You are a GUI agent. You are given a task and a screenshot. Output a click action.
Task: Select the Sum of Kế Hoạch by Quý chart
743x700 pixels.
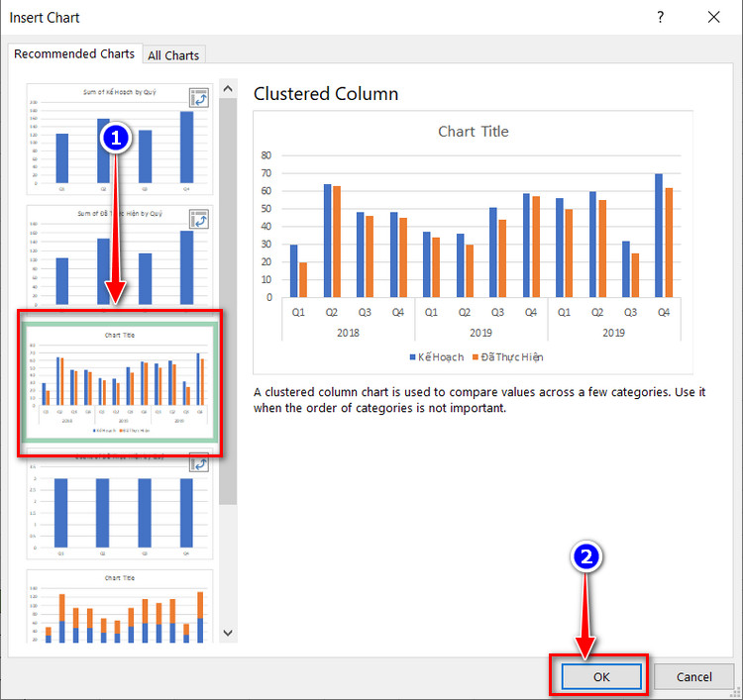click(x=120, y=140)
